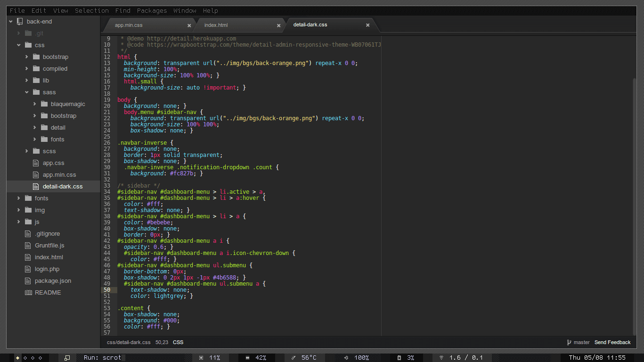Click the memory usage icon at 42%
Screen dimensions: 644x362
coord(247,357)
